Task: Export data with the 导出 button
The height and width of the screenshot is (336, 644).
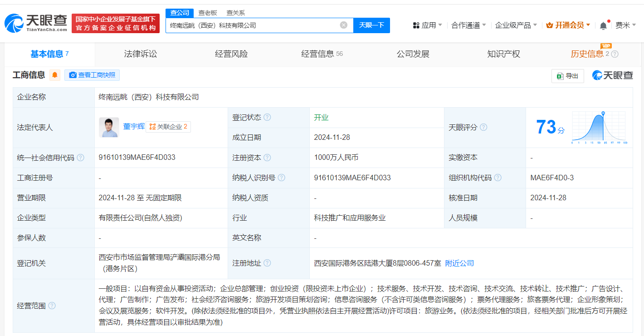Action: [x=567, y=76]
